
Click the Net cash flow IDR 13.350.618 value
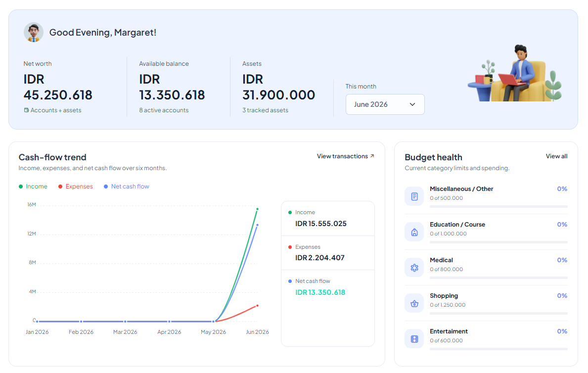point(320,292)
